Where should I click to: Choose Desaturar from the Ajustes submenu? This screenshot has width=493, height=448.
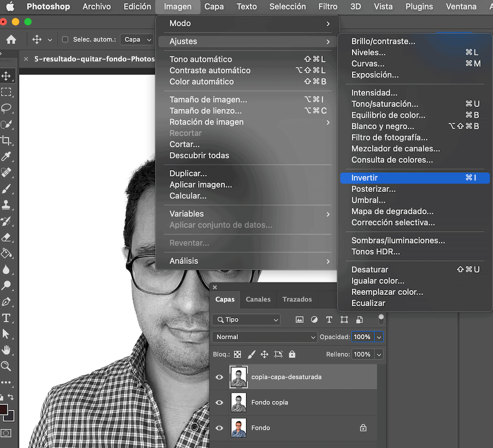point(415,270)
